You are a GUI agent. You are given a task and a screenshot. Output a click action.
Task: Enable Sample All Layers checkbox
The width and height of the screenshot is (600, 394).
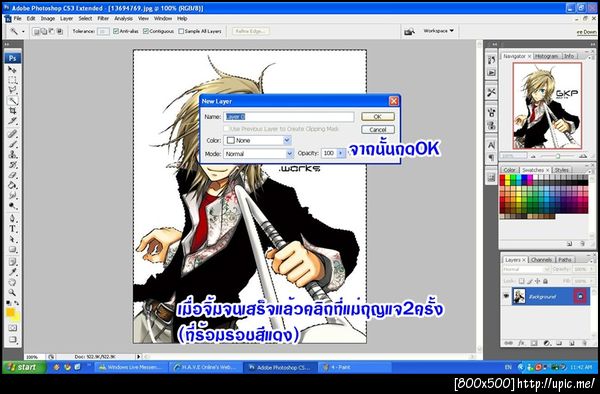pyautogui.click(x=181, y=31)
